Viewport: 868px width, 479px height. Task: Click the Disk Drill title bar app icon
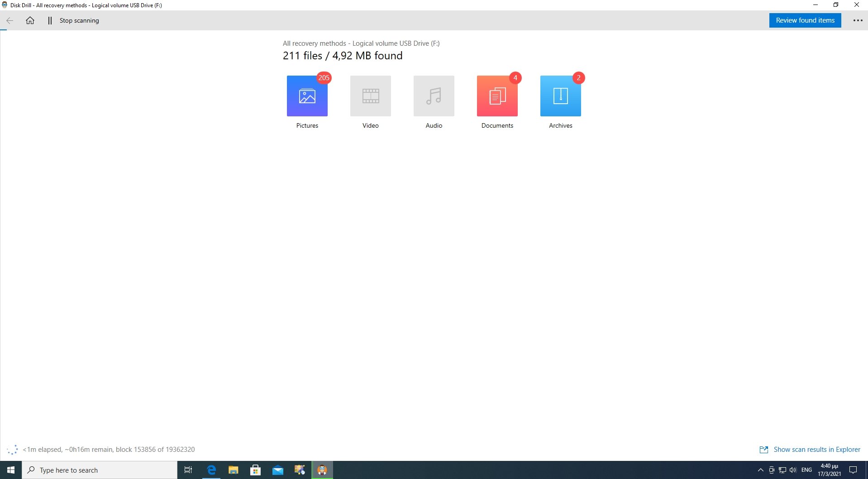pyautogui.click(x=5, y=5)
